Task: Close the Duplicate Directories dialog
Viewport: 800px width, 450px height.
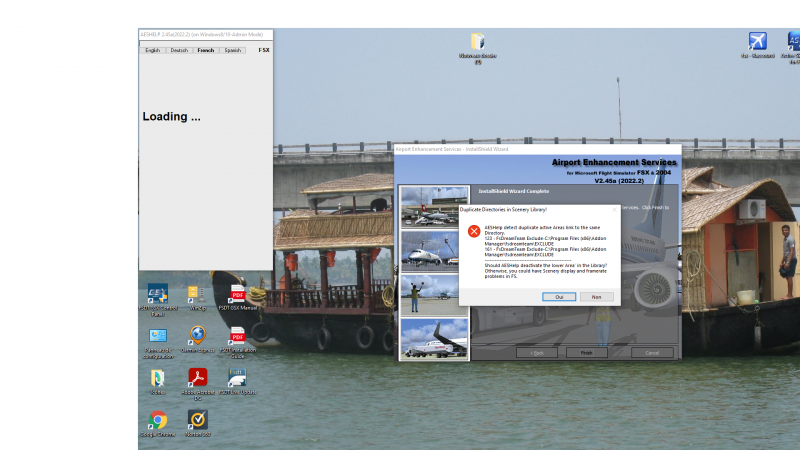Action: (x=614, y=210)
